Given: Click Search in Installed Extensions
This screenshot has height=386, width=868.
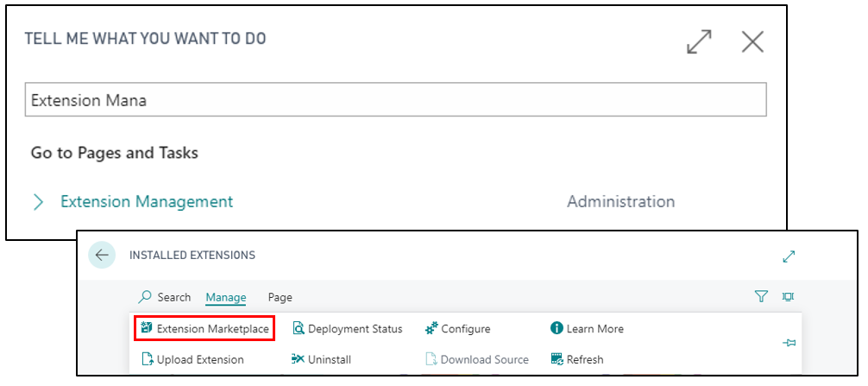Looking at the screenshot, I should (165, 297).
